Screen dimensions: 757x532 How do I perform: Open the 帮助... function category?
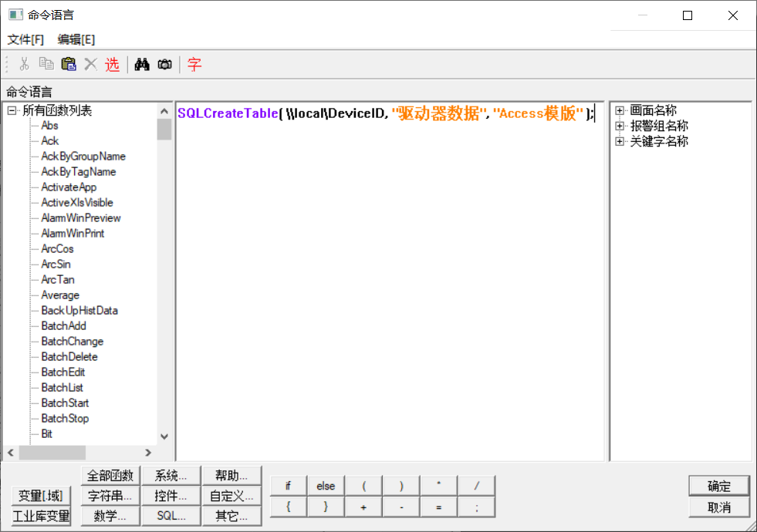tap(231, 476)
